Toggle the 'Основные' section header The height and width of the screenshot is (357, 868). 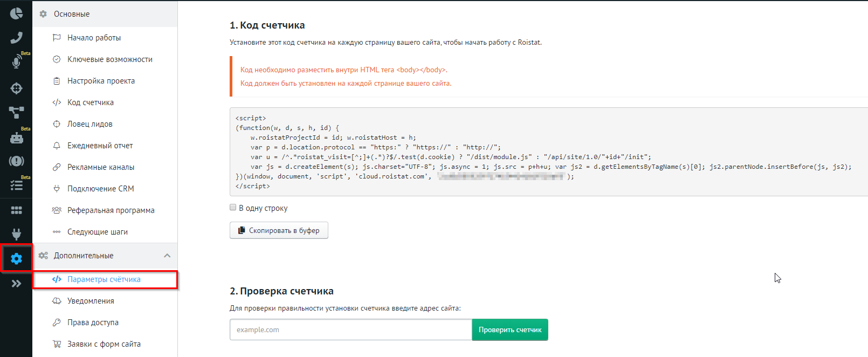(x=72, y=14)
